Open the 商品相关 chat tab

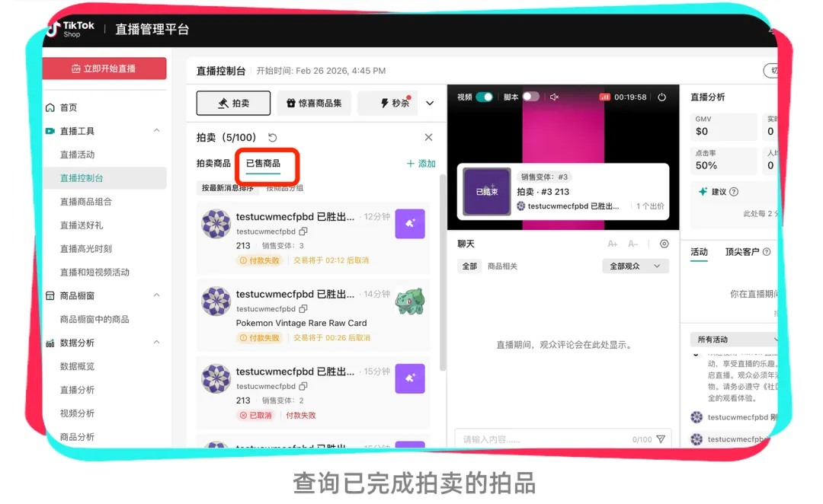(x=502, y=266)
